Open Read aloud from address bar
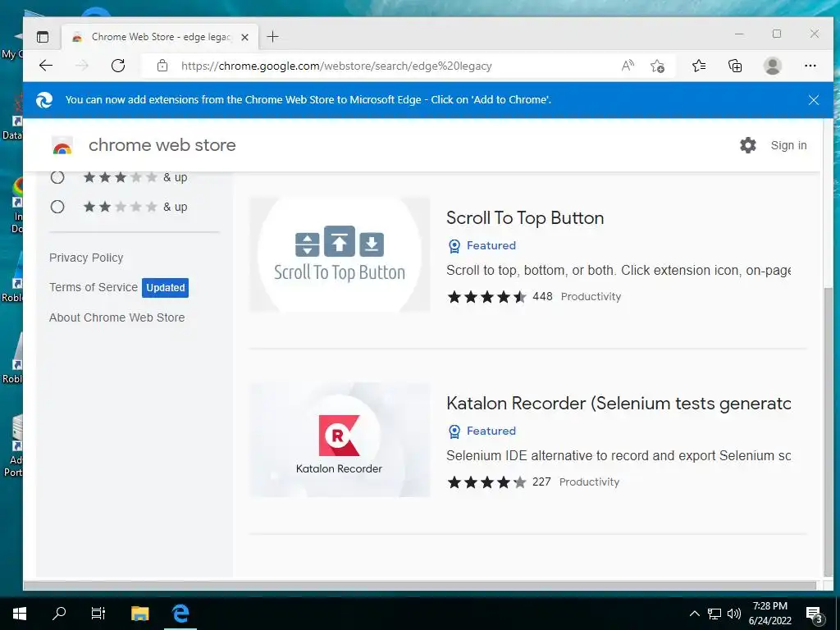The image size is (840, 630). (628, 66)
